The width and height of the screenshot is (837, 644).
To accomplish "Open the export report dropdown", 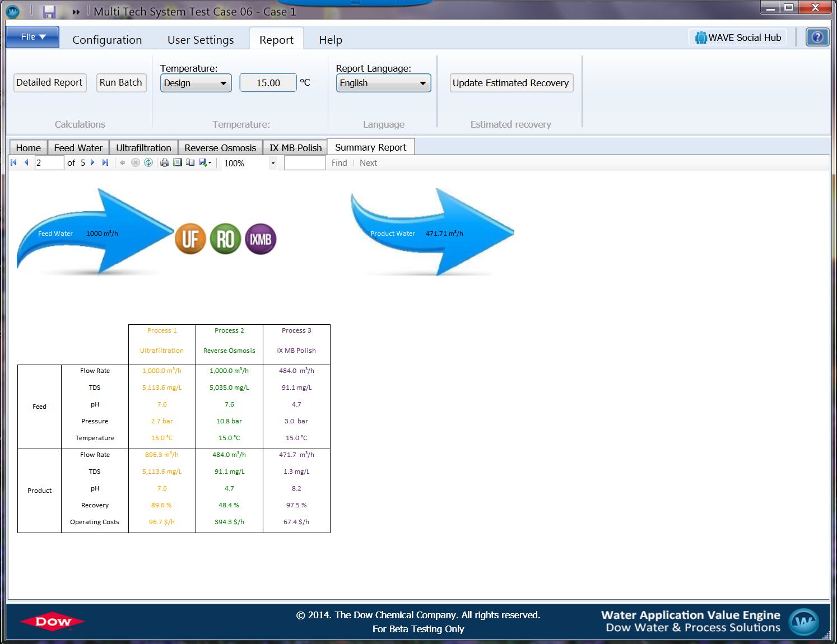I will [x=205, y=163].
